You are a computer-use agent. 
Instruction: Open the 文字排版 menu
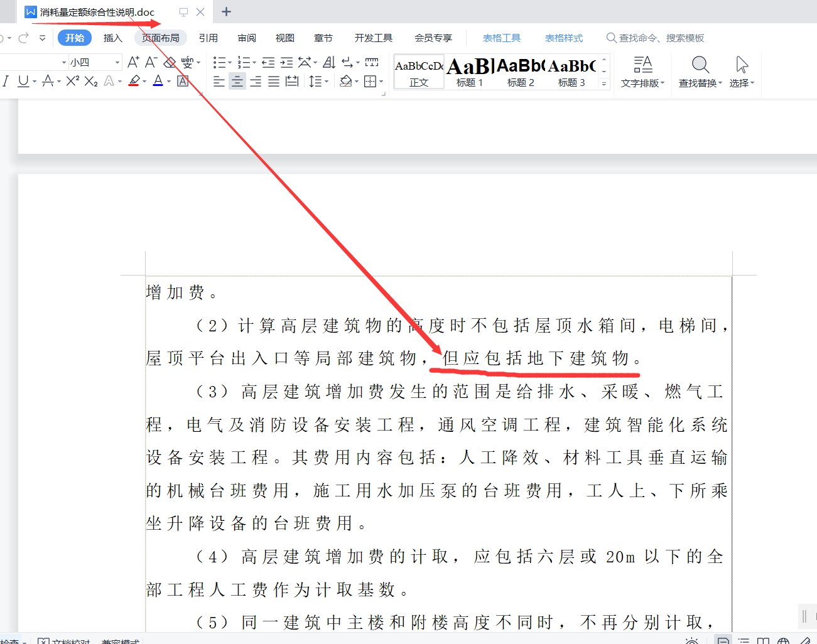click(x=642, y=72)
